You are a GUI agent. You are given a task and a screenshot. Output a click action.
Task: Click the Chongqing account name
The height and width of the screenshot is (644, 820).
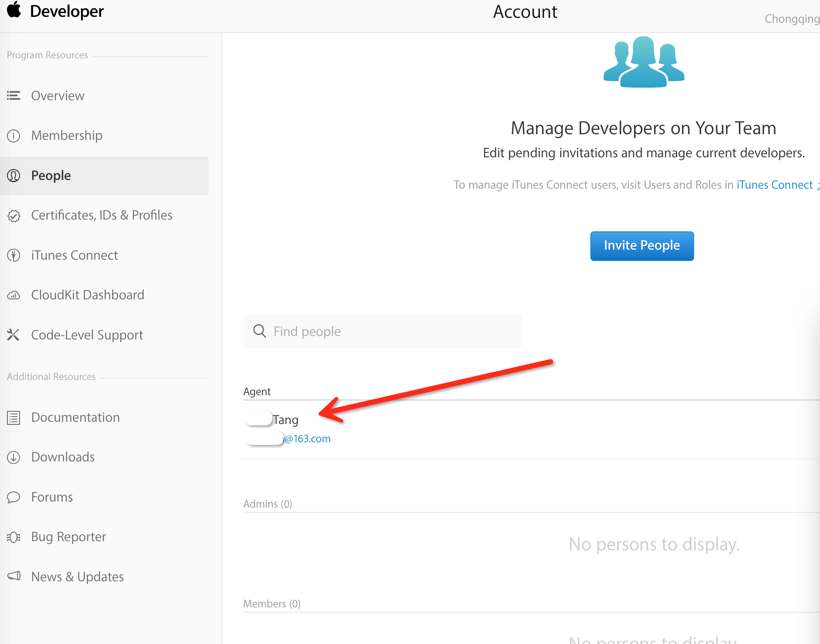(x=792, y=19)
